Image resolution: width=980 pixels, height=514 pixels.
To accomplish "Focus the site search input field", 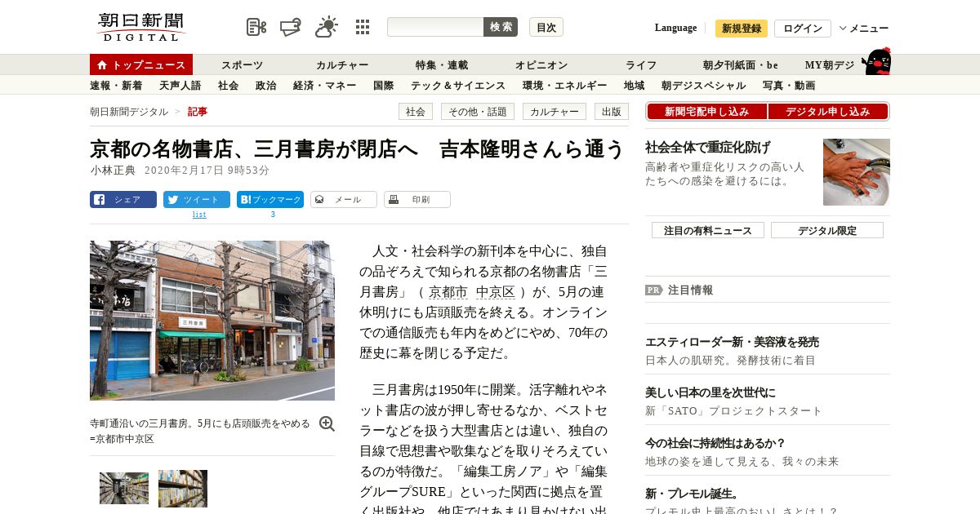I will 435,27.
